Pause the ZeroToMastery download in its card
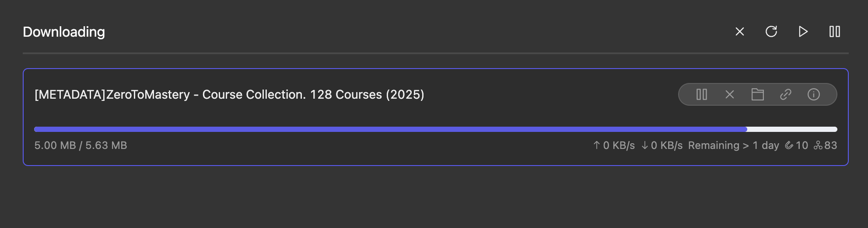The image size is (868, 228). [x=701, y=94]
